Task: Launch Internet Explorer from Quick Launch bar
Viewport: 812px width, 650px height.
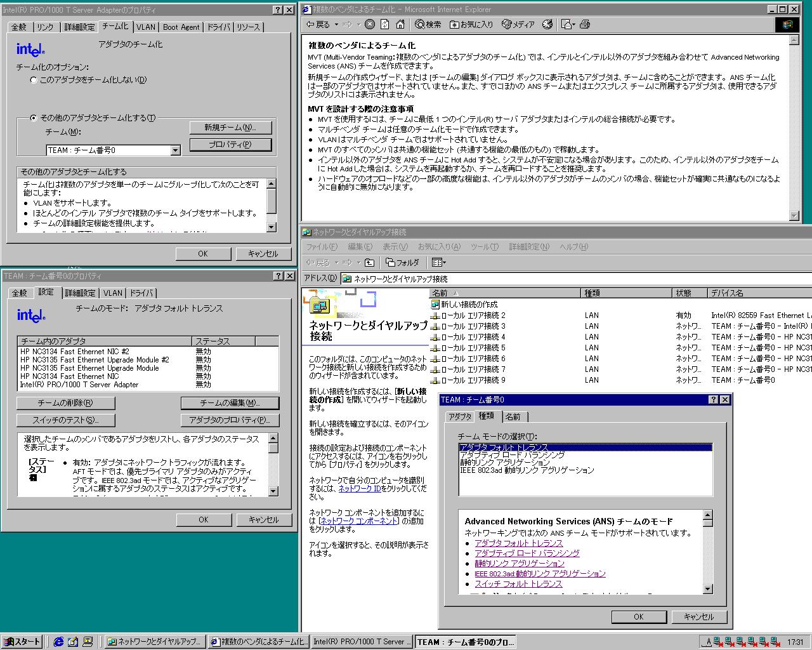Action: (59, 642)
